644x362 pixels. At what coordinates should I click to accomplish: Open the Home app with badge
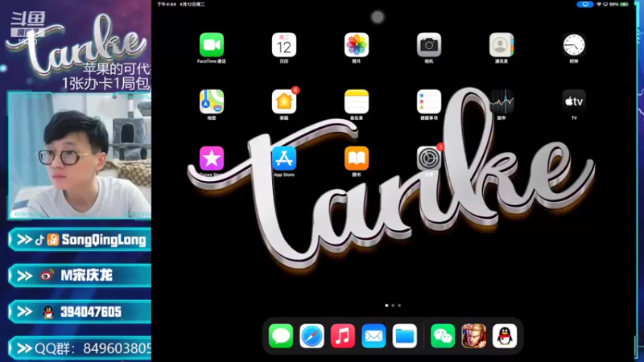point(284,101)
